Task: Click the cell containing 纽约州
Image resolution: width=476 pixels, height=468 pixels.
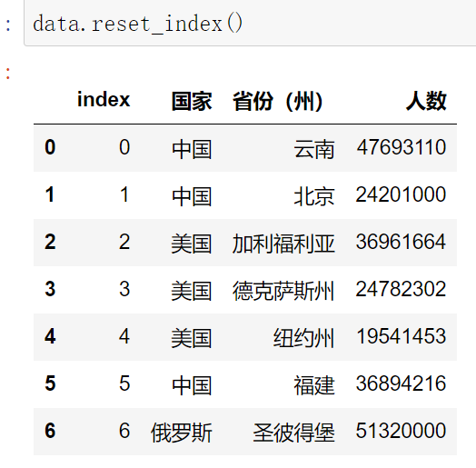Action: click(304, 338)
